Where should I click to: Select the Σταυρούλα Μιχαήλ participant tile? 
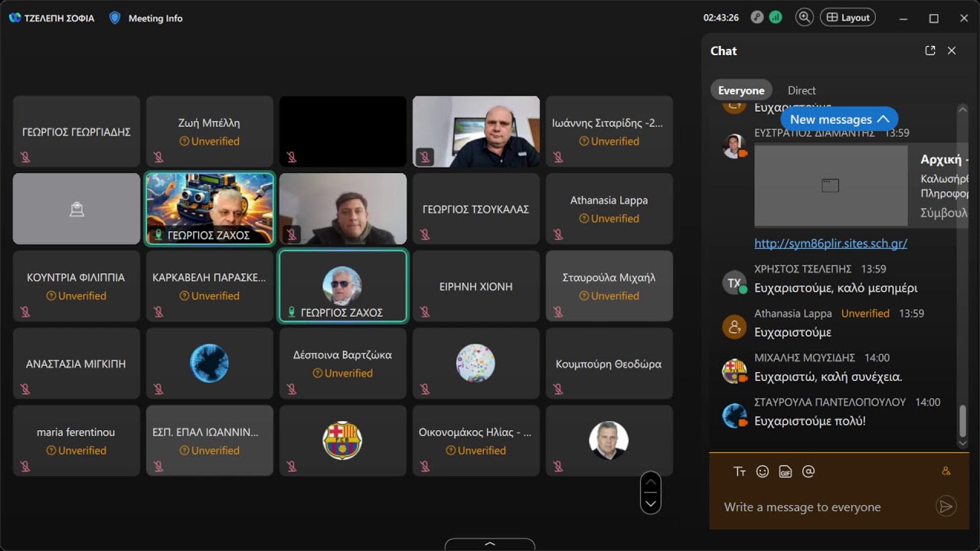(x=609, y=286)
